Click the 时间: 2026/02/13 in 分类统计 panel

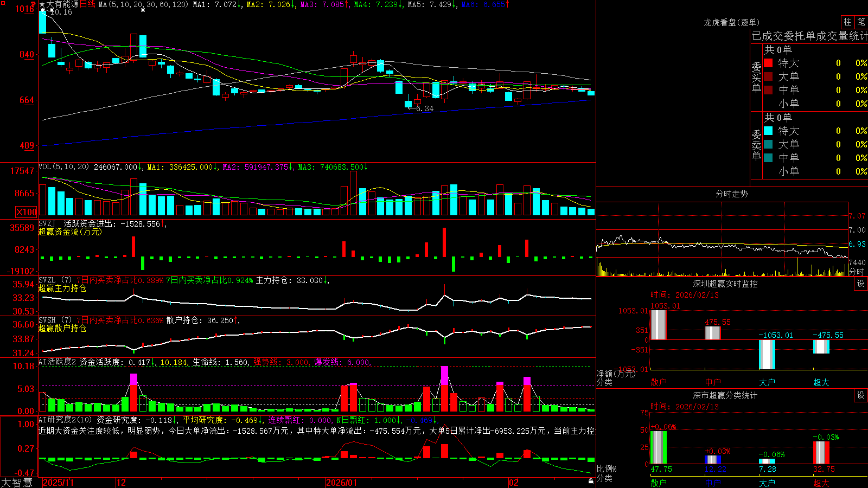[x=685, y=407]
